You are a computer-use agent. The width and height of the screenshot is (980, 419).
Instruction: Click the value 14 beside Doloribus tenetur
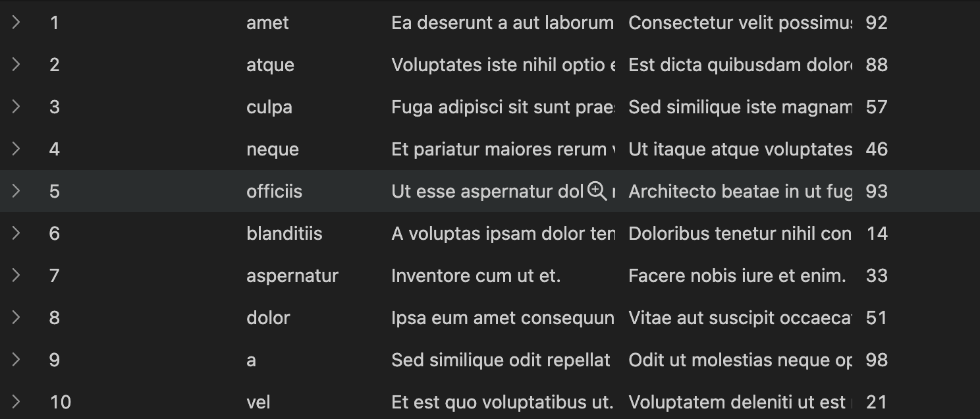pyautogui.click(x=877, y=233)
